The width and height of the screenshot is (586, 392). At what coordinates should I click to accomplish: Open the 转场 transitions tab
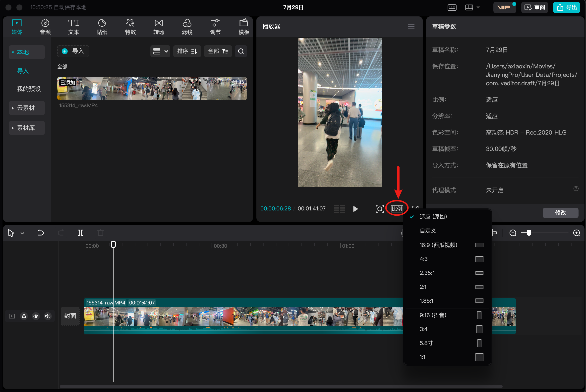point(159,27)
